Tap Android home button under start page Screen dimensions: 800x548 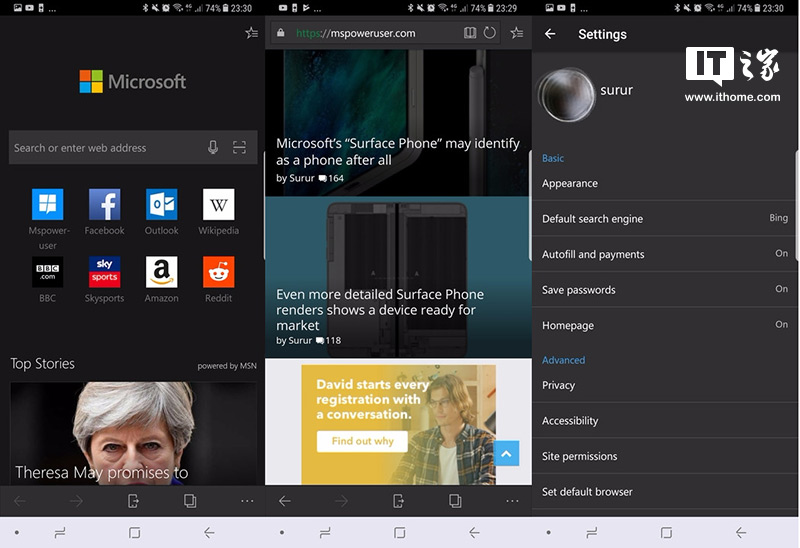click(134, 533)
